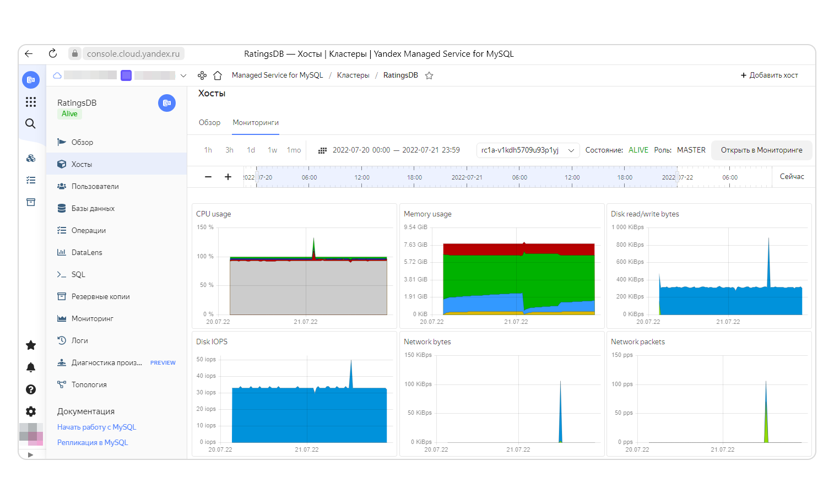This screenshot has height=504, width=834.
Task: Open Начать работу с MySQL documentation link
Action: click(x=96, y=427)
